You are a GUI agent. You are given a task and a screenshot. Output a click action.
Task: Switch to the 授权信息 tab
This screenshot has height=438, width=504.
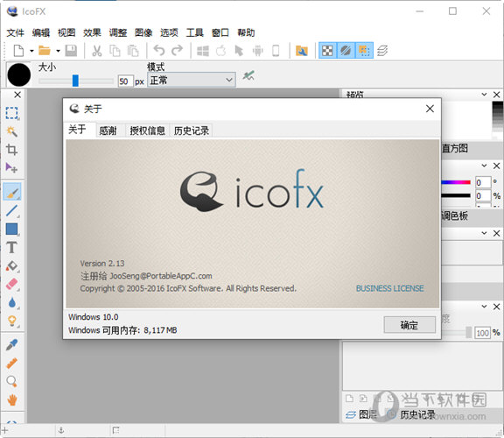point(147,131)
